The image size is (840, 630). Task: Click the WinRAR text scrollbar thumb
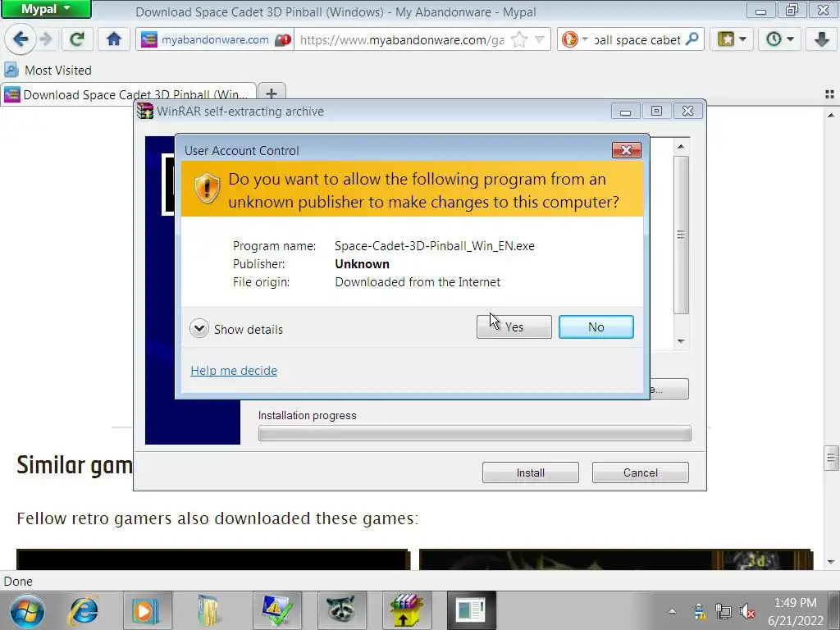(681, 235)
